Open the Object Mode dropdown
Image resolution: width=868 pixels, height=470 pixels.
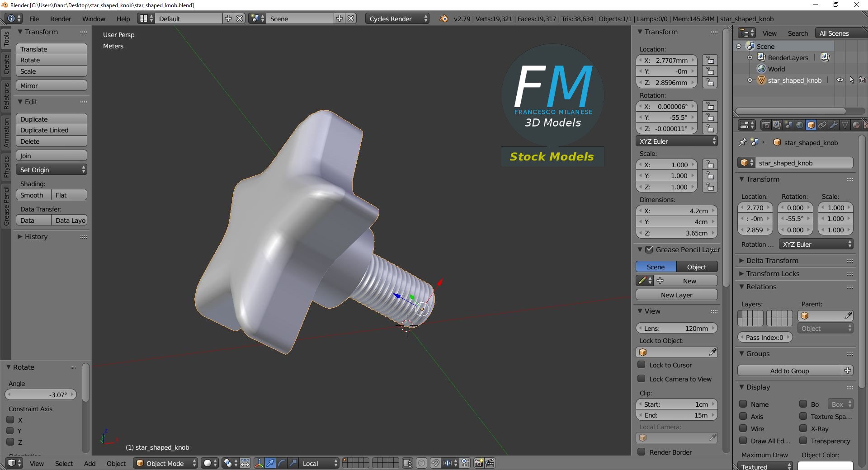[165, 463]
